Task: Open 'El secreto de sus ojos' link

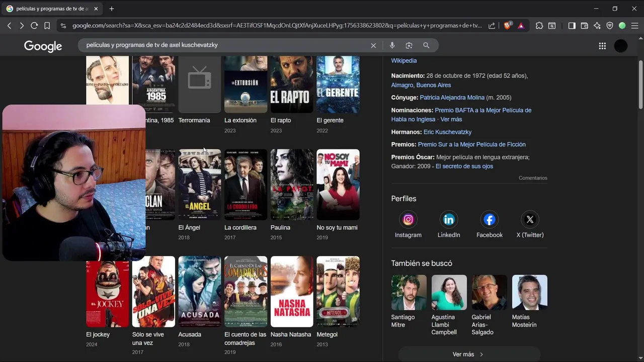Action: (464, 166)
